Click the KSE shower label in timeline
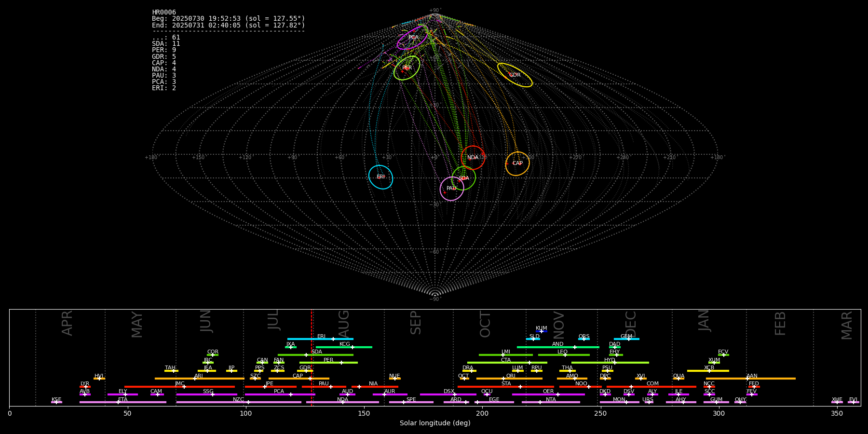The image size is (868, 434). click(x=56, y=400)
